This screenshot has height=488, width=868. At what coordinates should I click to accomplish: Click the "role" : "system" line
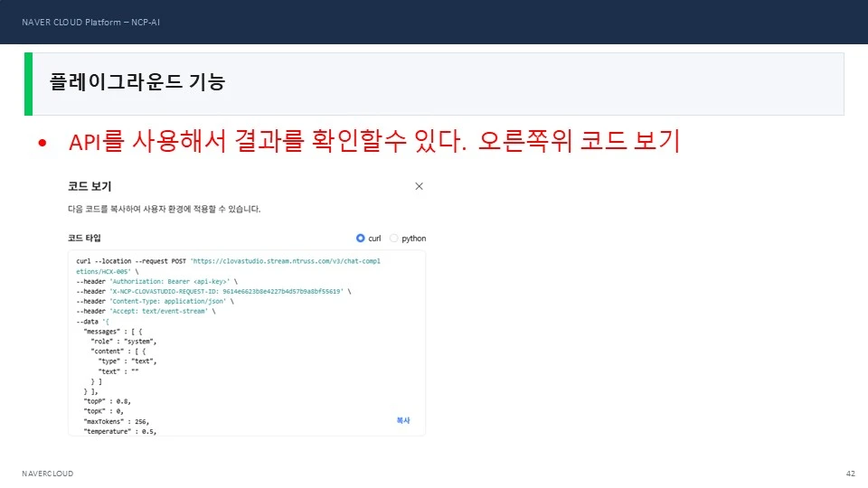(124, 342)
